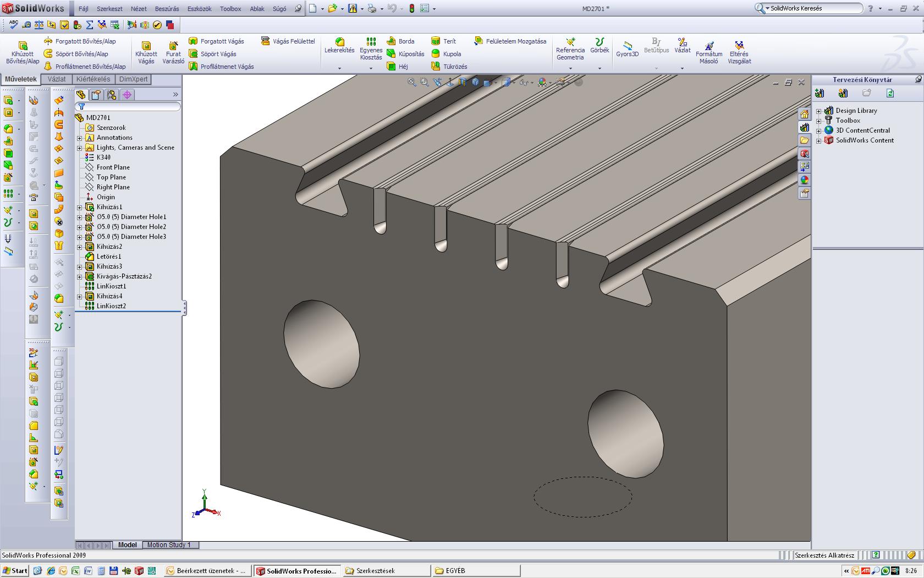Click the section view icon in viewport

[x=462, y=82]
